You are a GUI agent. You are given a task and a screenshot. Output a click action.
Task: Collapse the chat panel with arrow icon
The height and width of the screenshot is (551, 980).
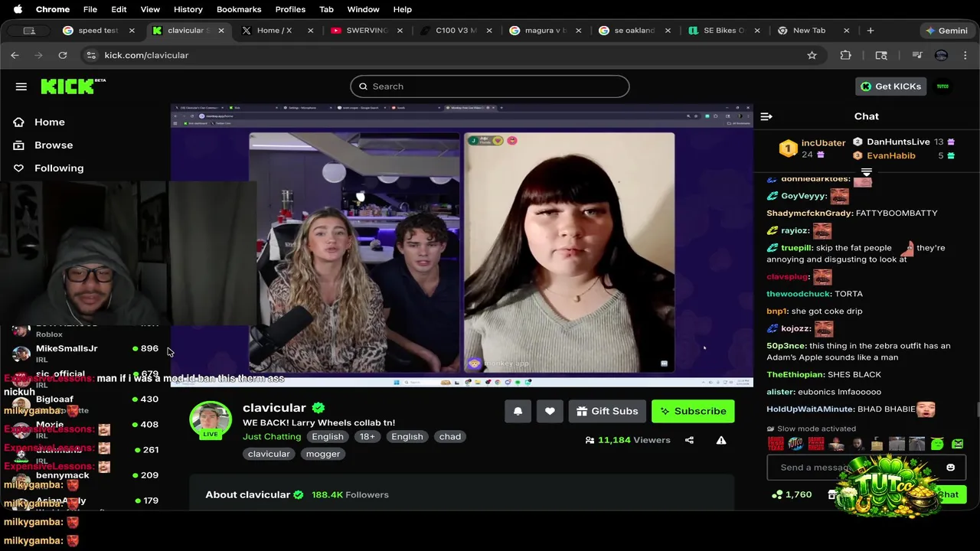[766, 116]
